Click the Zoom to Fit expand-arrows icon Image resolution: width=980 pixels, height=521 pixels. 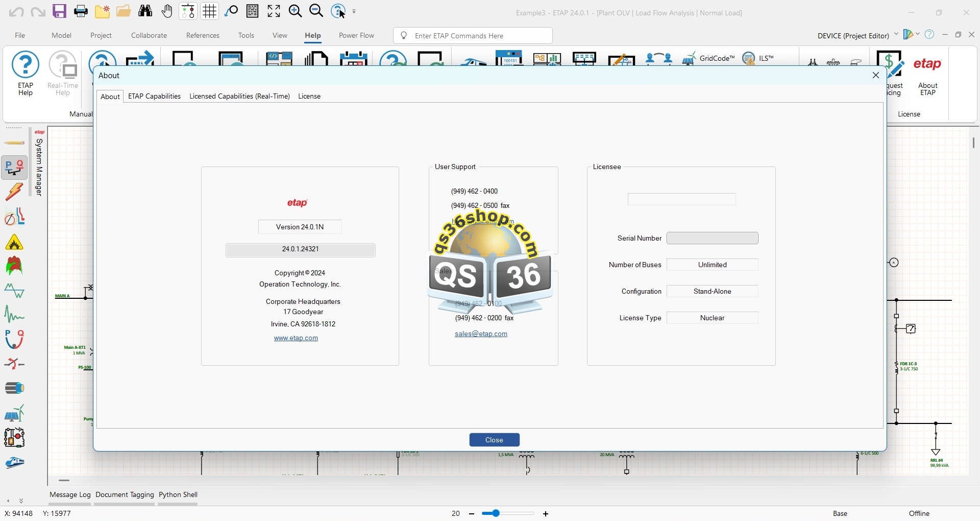pyautogui.click(x=274, y=11)
